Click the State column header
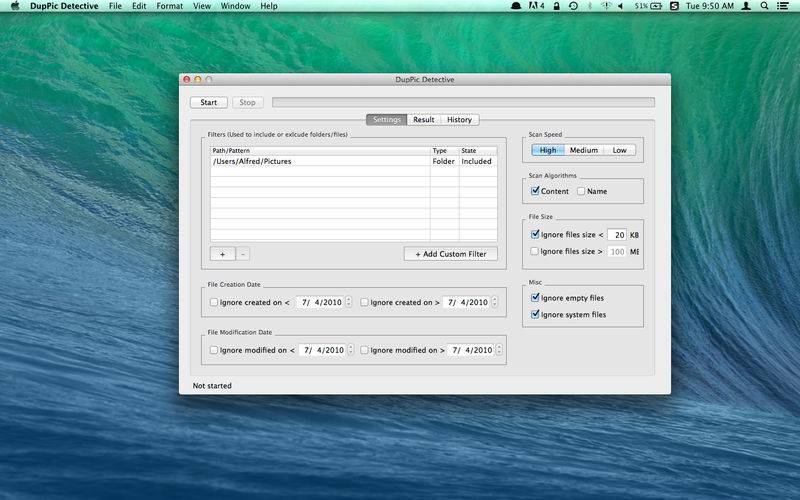Screen dimensions: 800x500 478,151
